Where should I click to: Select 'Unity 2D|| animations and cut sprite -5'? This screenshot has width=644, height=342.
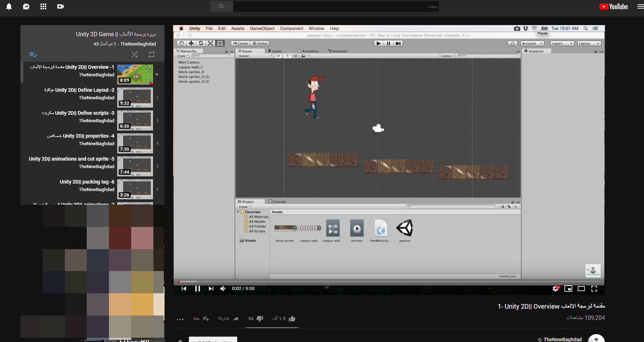pos(72,159)
